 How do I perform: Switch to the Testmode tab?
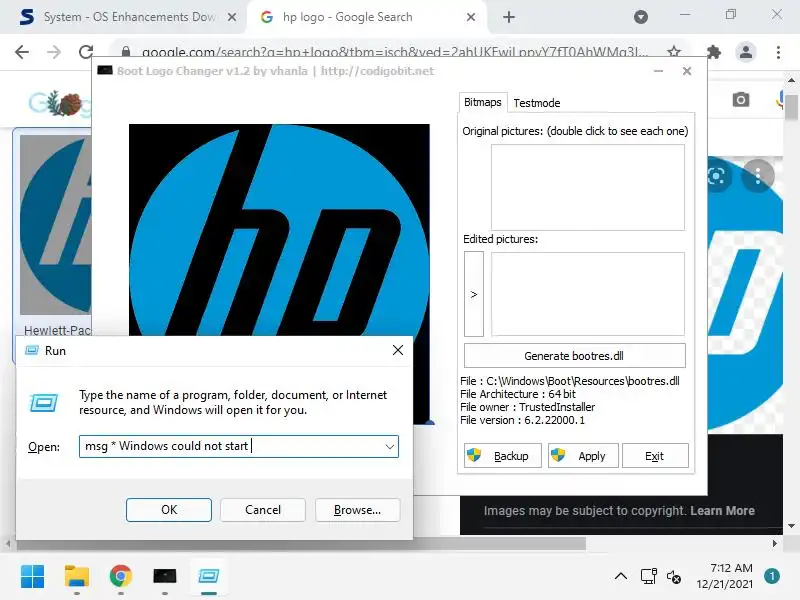coord(537,103)
